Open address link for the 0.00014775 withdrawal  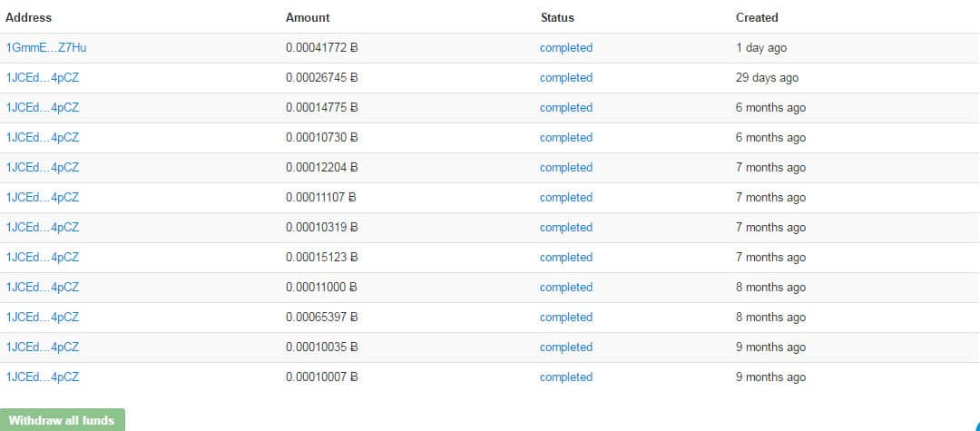43,107
